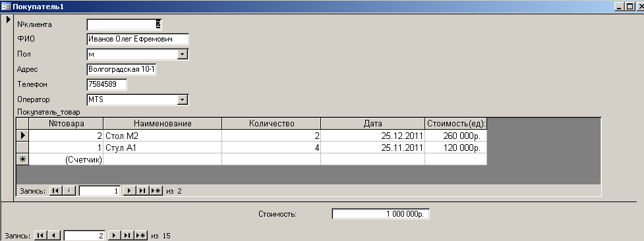Go to last record in main form navigator
Viewport: 644px width, 241px height.
tap(127, 235)
